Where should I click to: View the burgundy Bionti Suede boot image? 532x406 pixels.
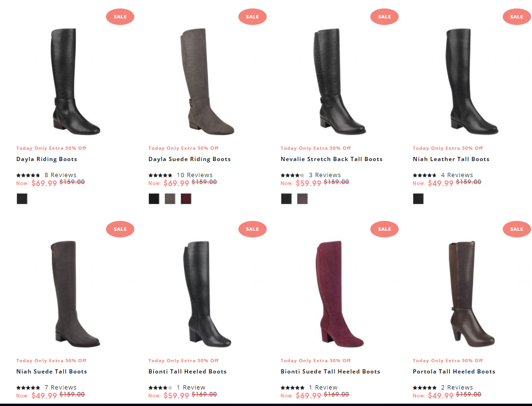pos(339,294)
